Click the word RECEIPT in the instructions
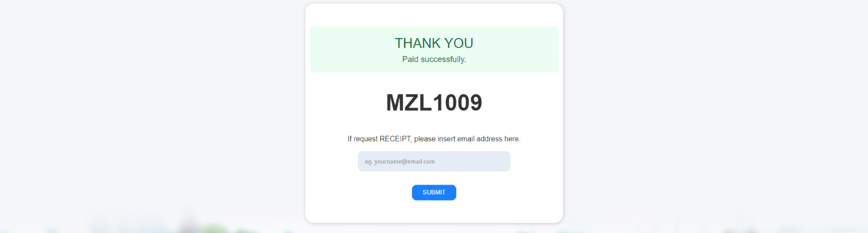868x233 pixels. [395, 139]
